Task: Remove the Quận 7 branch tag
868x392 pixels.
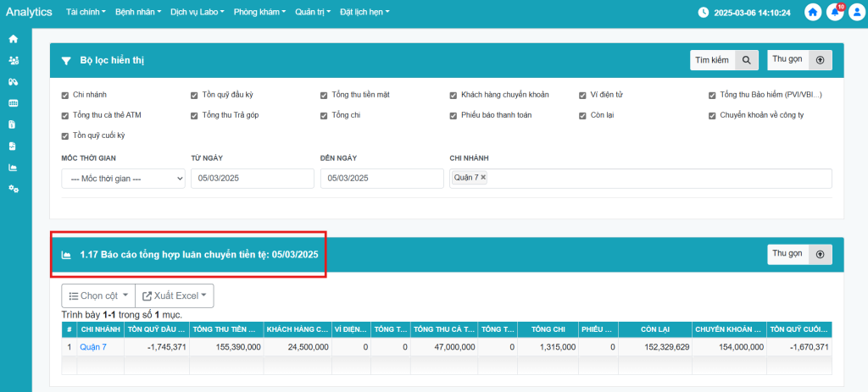Action: [x=483, y=178]
